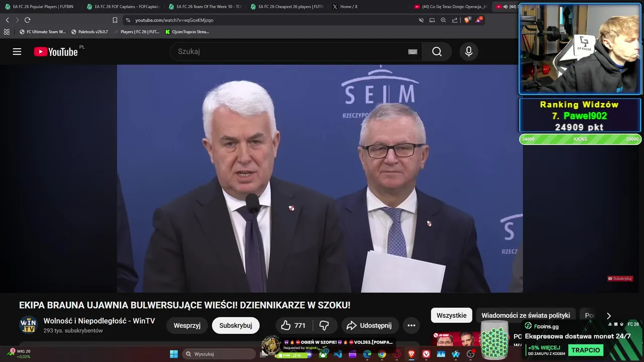This screenshot has width=644, height=362.
Task: Go back with the browser arrow
Action: (x=7, y=20)
